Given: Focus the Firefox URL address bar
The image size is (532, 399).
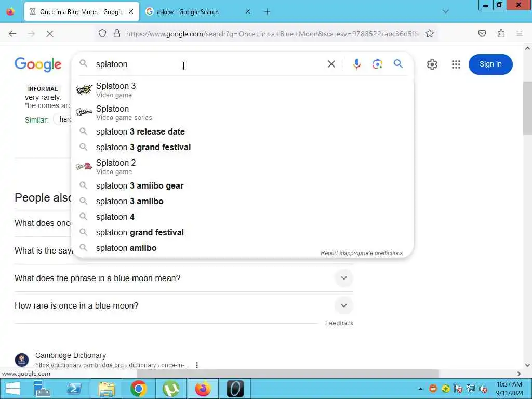Looking at the screenshot, I should pyautogui.click(x=272, y=34).
